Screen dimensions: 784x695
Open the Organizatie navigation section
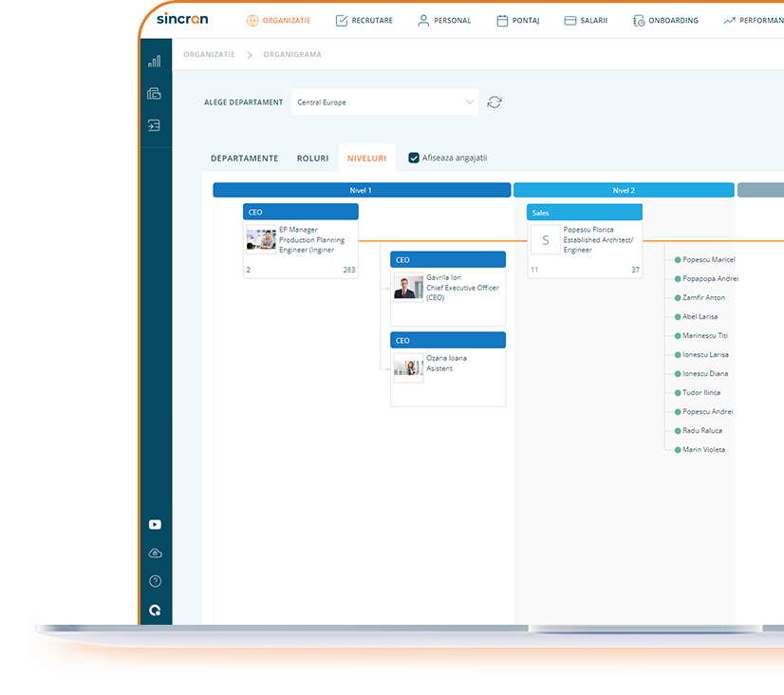(278, 19)
